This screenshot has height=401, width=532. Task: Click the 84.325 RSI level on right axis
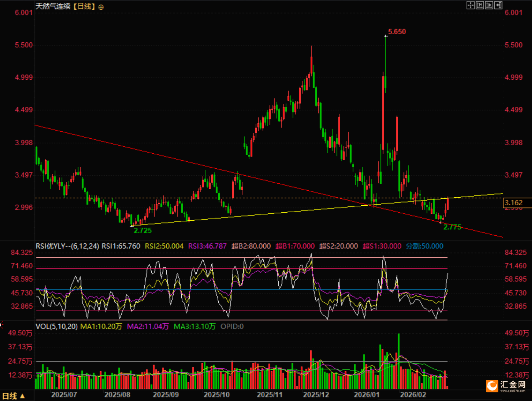click(515, 252)
